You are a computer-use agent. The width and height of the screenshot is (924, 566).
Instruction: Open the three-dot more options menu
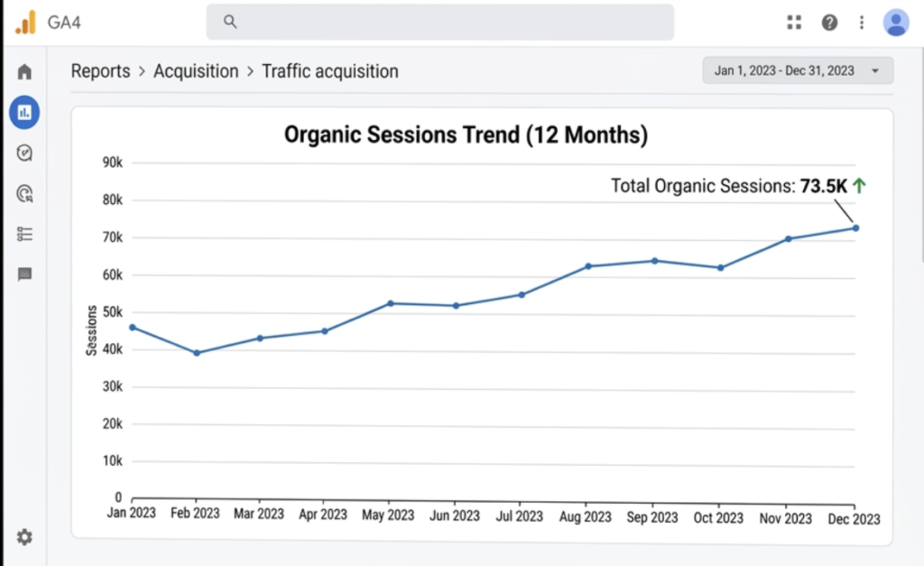862,23
